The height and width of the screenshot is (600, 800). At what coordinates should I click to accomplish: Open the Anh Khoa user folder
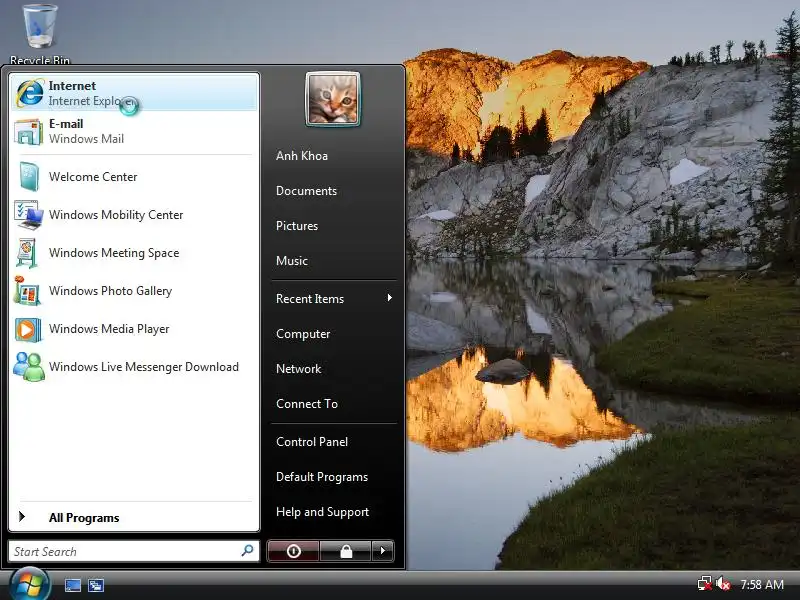tap(302, 156)
